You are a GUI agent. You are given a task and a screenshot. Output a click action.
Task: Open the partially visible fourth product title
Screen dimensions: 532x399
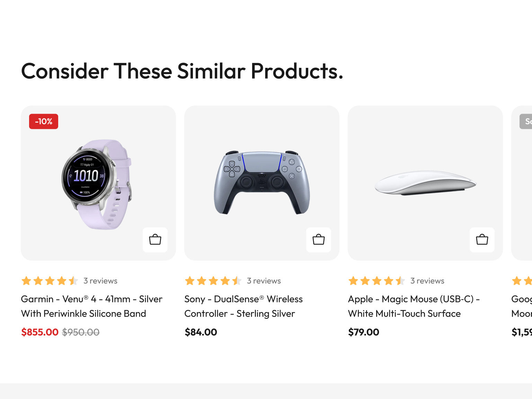click(x=522, y=306)
